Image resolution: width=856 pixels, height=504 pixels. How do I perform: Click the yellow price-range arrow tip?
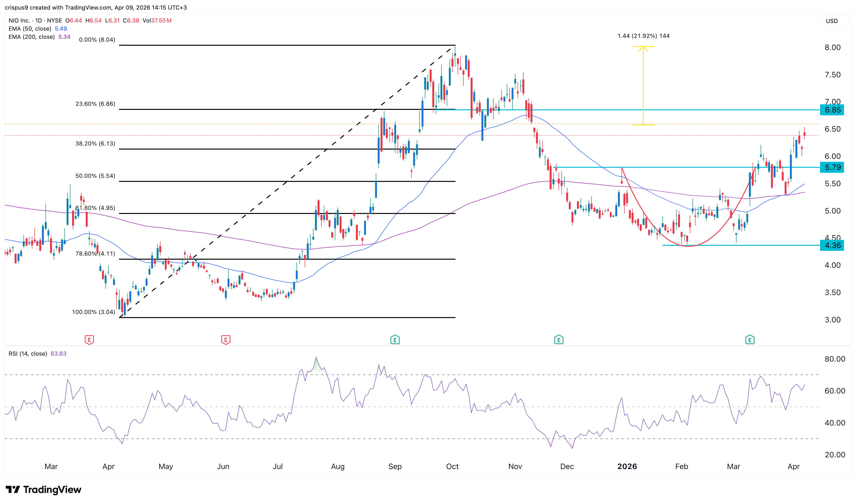[x=643, y=47]
